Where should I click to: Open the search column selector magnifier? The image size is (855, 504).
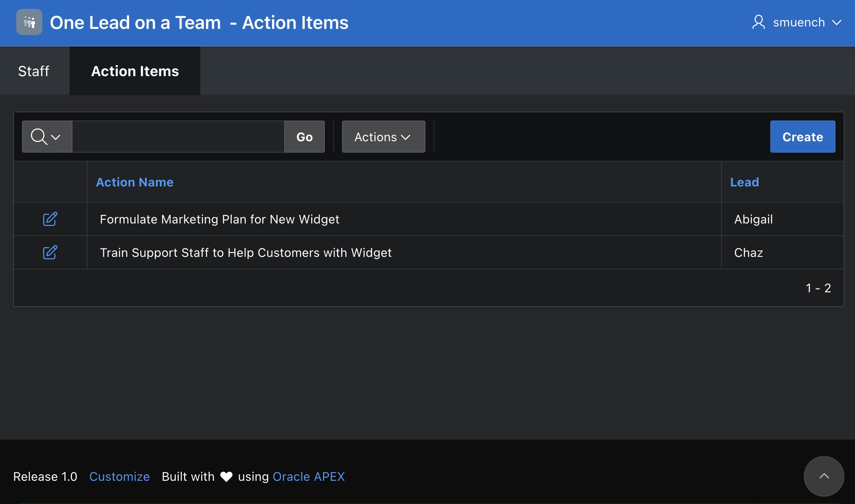pyautogui.click(x=47, y=137)
